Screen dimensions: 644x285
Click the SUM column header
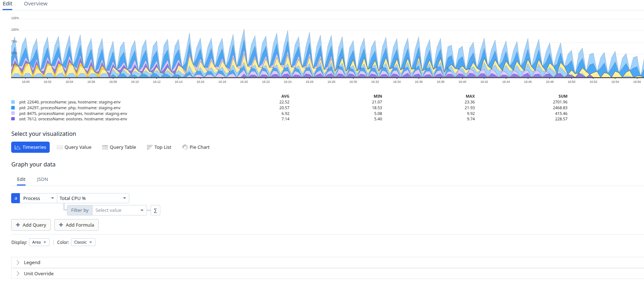pos(563,96)
